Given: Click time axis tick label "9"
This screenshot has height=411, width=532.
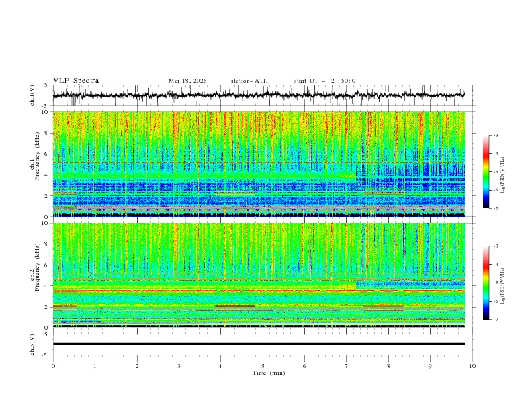Looking at the screenshot, I should 430,366.
